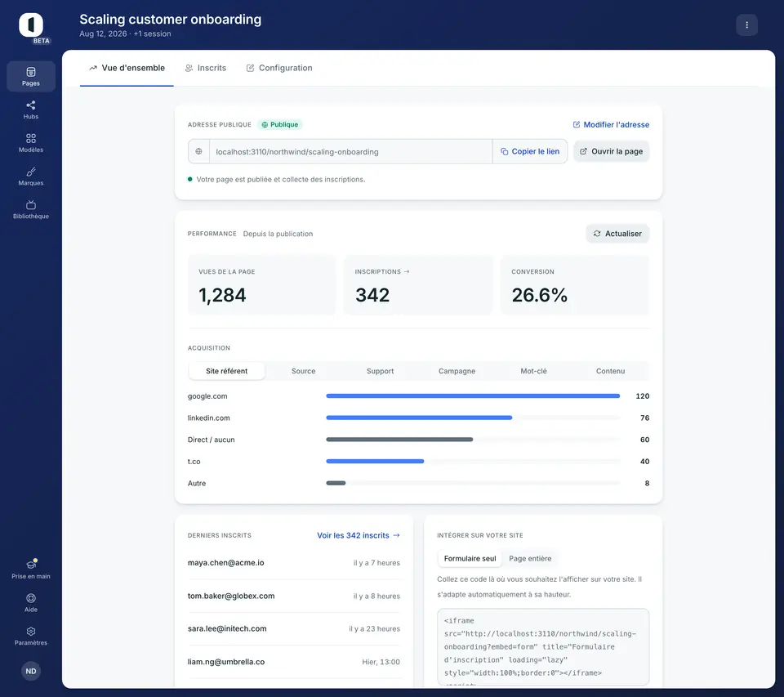Click the ND user avatar
This screenshot has height=697, width=784.
31,671
